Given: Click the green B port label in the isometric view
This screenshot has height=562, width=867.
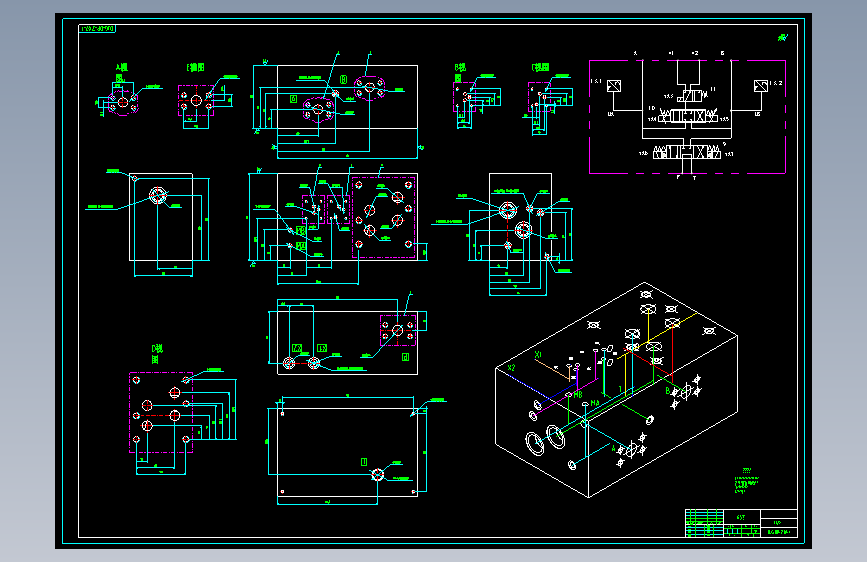Looking at the screenshot, I should pyautogui.click(x=668, y=391).
